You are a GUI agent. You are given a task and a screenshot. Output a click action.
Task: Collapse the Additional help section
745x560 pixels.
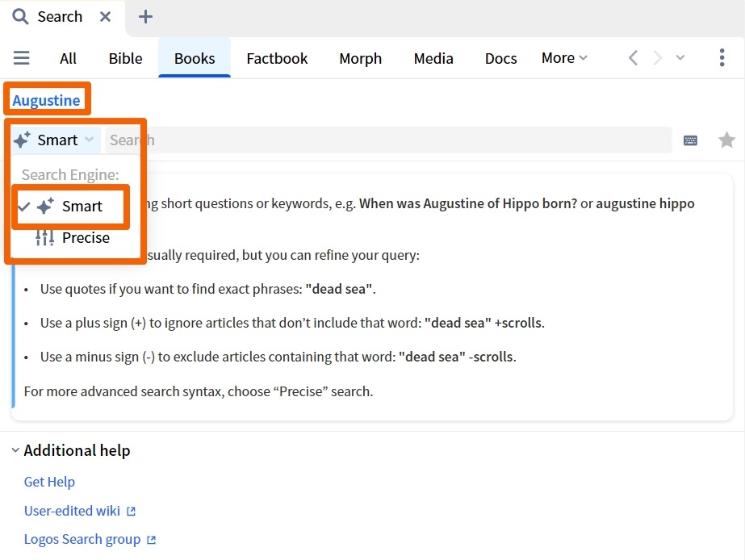click(15, 449)
